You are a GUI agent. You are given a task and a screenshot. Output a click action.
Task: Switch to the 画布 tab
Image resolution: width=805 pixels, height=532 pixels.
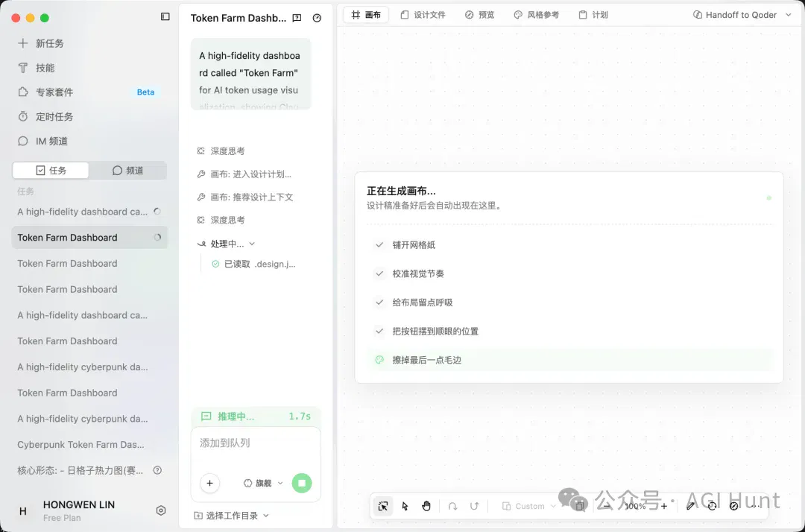coord(366,15)
